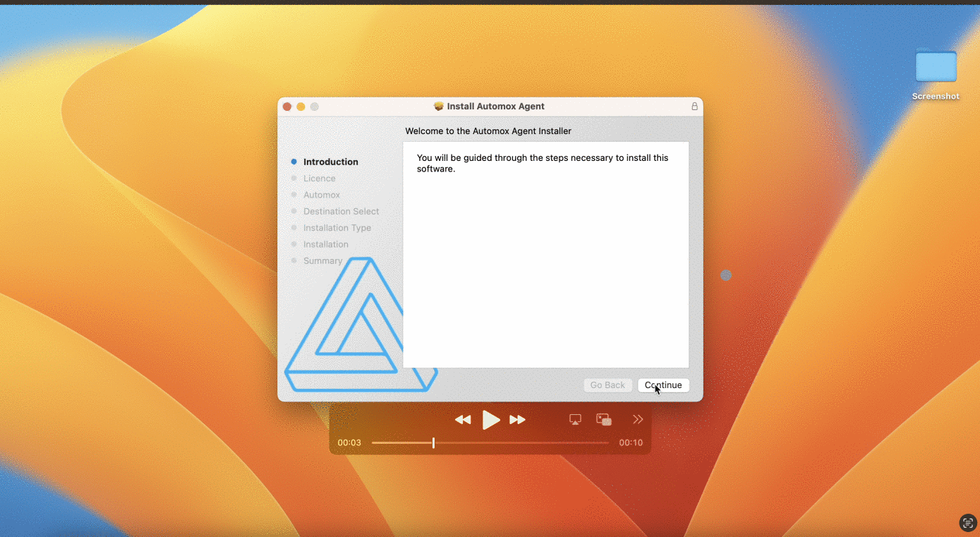Fast-forward the video playback

(517, 420)
